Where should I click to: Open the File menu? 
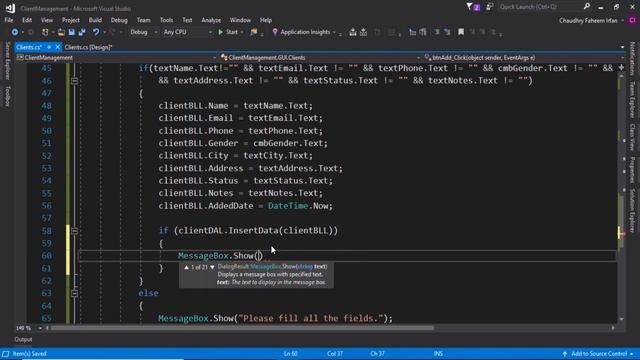point(9,20)
